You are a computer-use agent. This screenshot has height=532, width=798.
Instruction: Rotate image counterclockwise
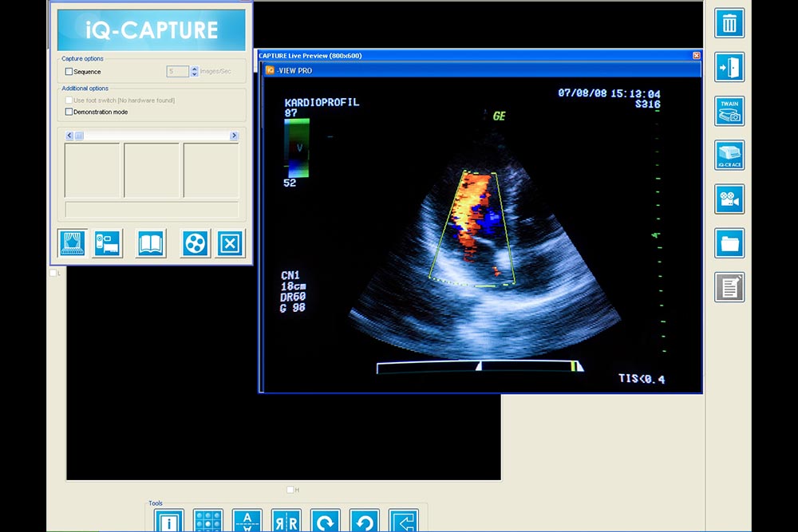(x=365, y=520)
